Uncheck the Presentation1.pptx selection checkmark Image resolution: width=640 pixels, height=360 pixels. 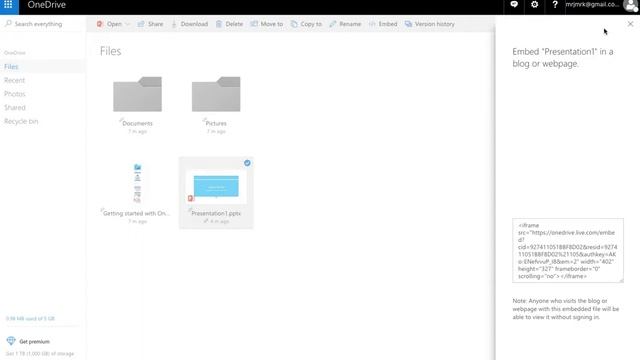(x=247, y=163)
